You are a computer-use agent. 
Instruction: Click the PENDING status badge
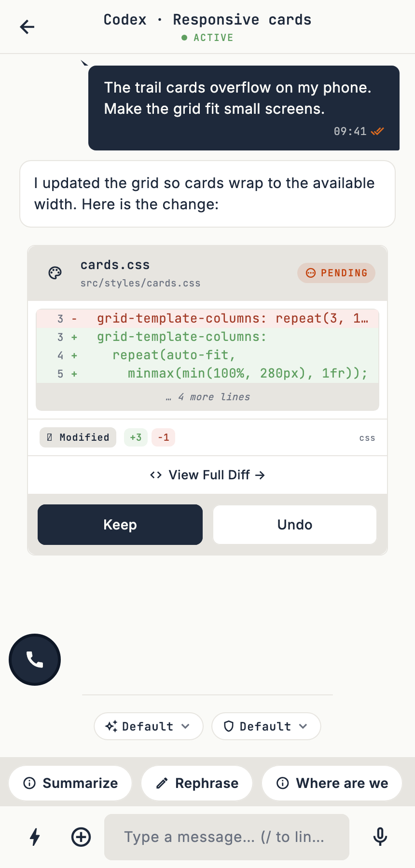tap(336, 273)
